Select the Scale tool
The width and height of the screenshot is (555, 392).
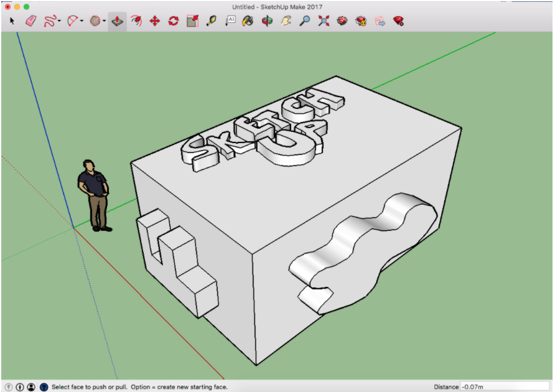tap(192, 21)
